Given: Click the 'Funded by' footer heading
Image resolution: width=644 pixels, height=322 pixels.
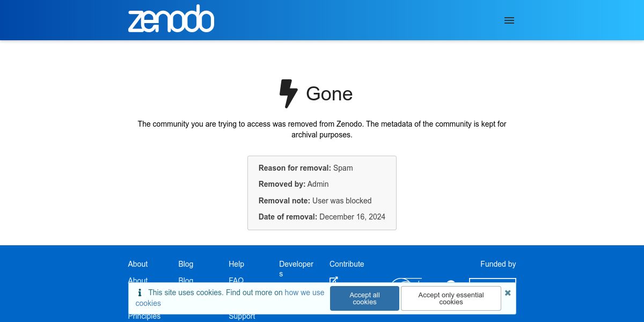Looking at the screenshot, I should coord(498,264).
